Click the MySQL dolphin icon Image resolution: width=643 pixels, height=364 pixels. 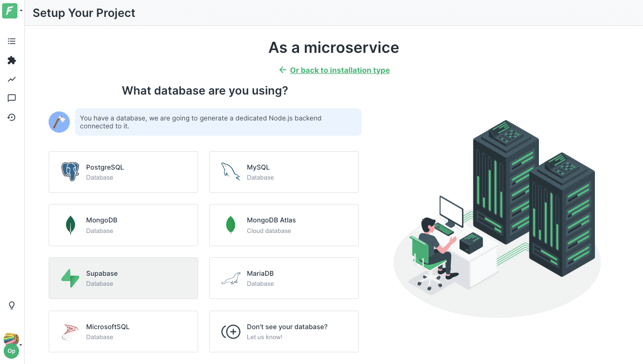[231, 172]
